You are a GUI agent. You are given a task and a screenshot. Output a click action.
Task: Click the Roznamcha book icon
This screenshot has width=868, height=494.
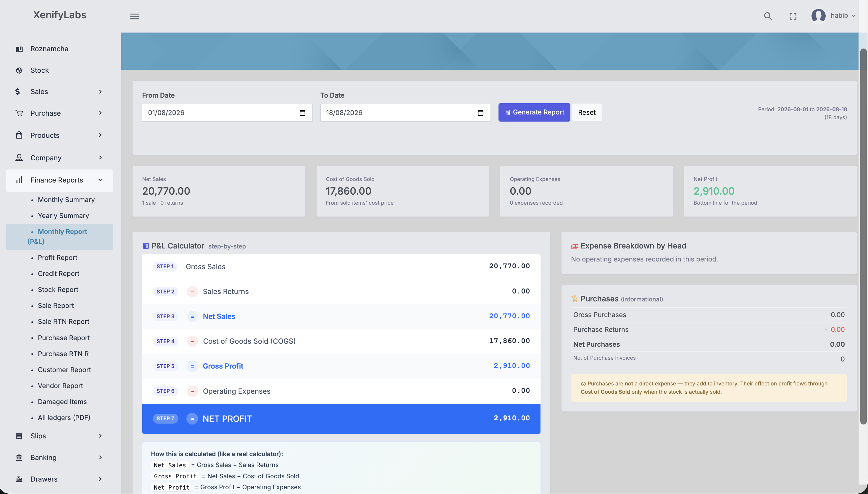click(x=19, y=49)
